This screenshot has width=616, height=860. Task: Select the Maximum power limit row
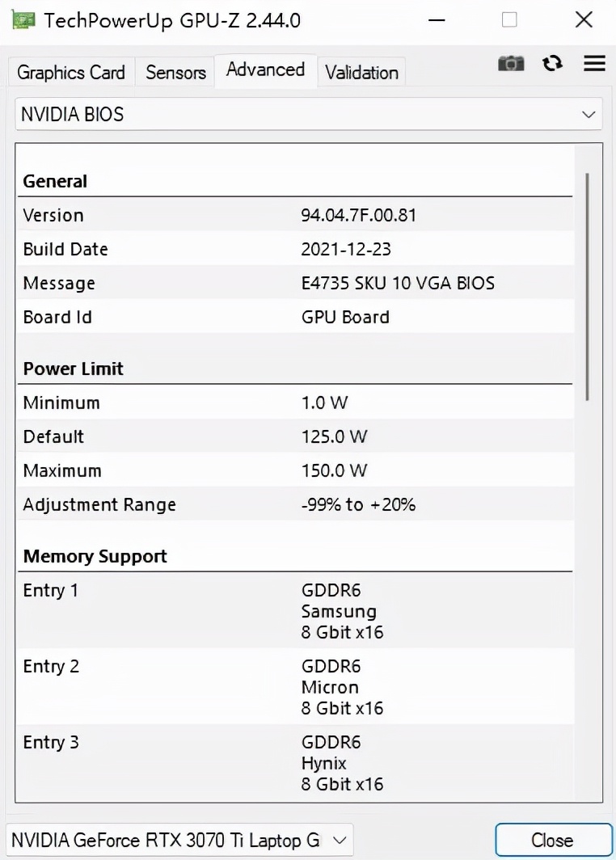point(295,470)
